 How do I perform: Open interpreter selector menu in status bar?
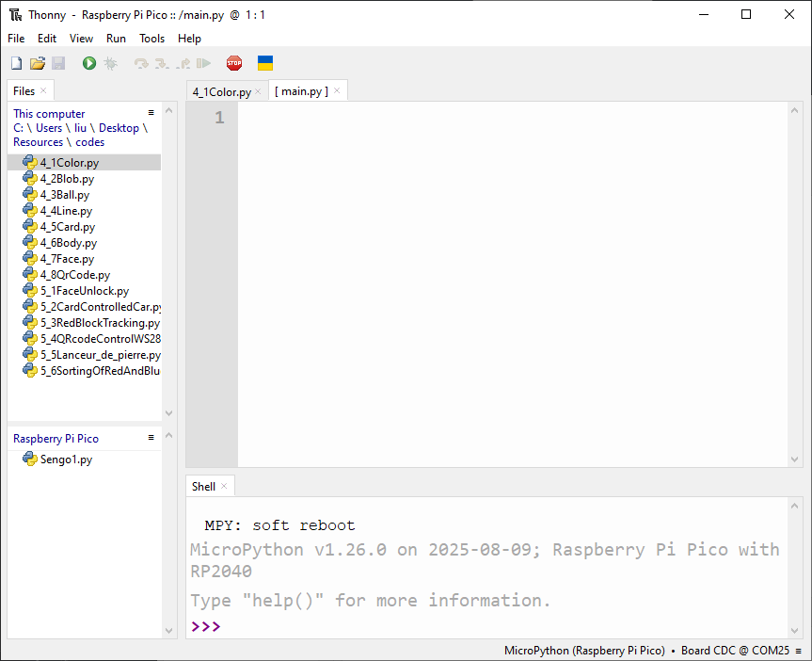(799, 651)
